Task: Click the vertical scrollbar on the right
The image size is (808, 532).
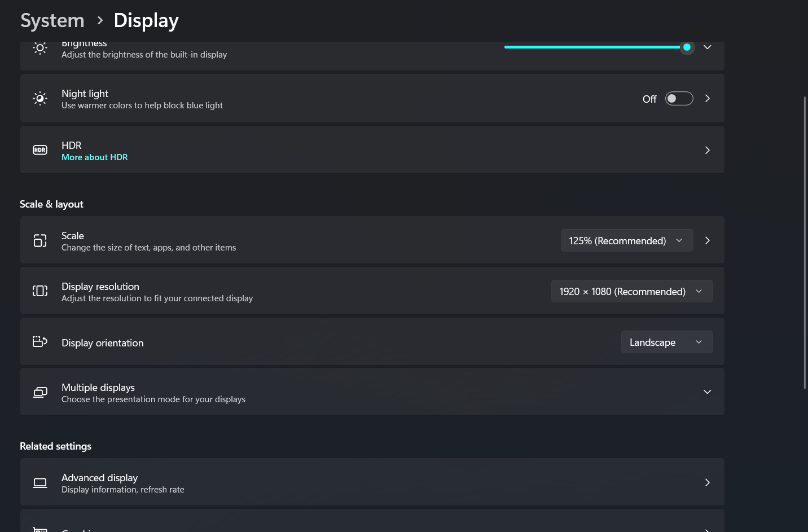Action: pyautogui.click(x=805, y=243)
